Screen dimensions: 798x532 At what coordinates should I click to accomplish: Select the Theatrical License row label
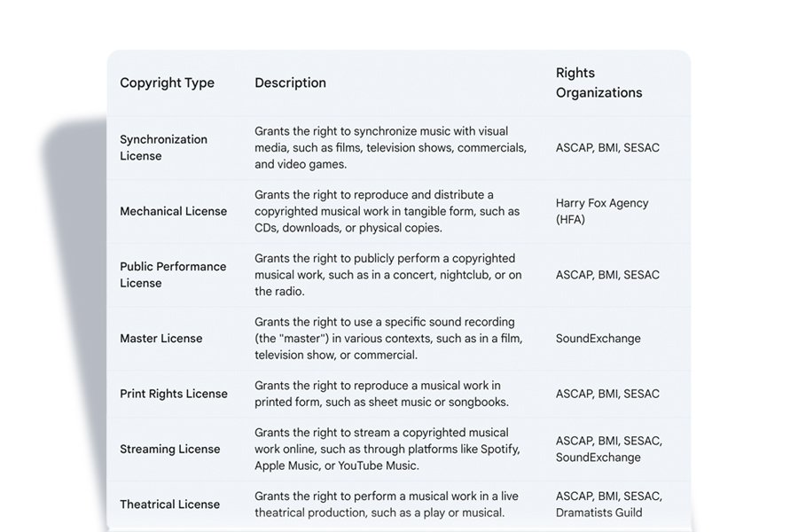coord(169,505)
